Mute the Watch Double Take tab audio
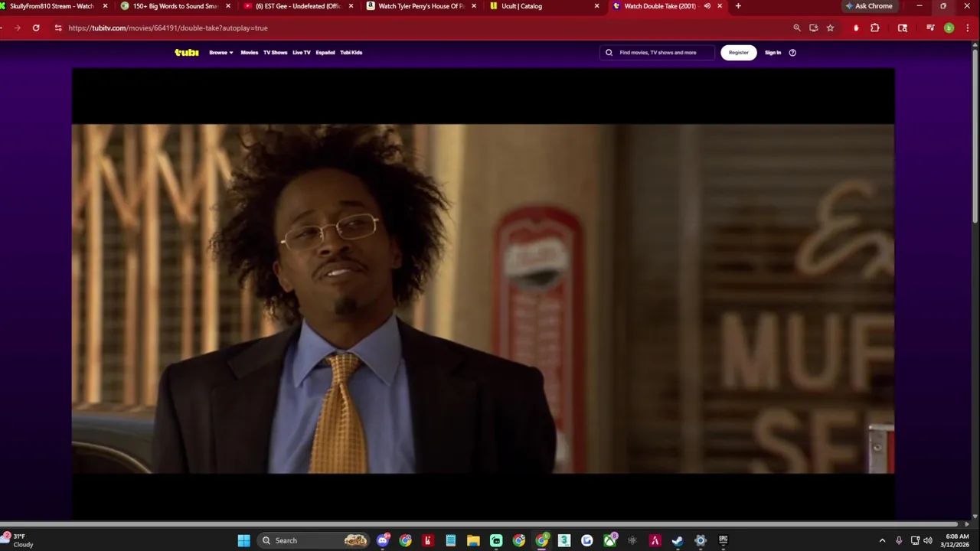Image resolution: width=980 pixels, height=551 pixels. (707, 6)
